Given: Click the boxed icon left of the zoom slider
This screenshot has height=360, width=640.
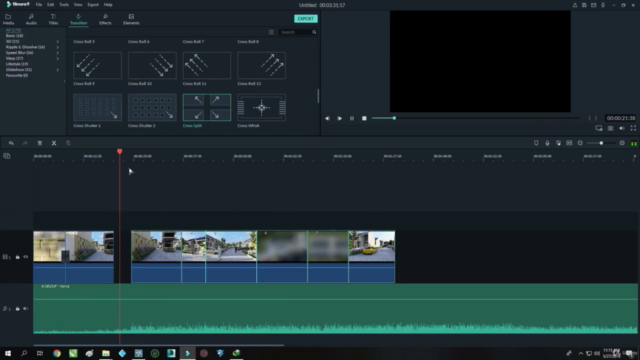Looking at the screenshot, I should click(x=569, y=143).
